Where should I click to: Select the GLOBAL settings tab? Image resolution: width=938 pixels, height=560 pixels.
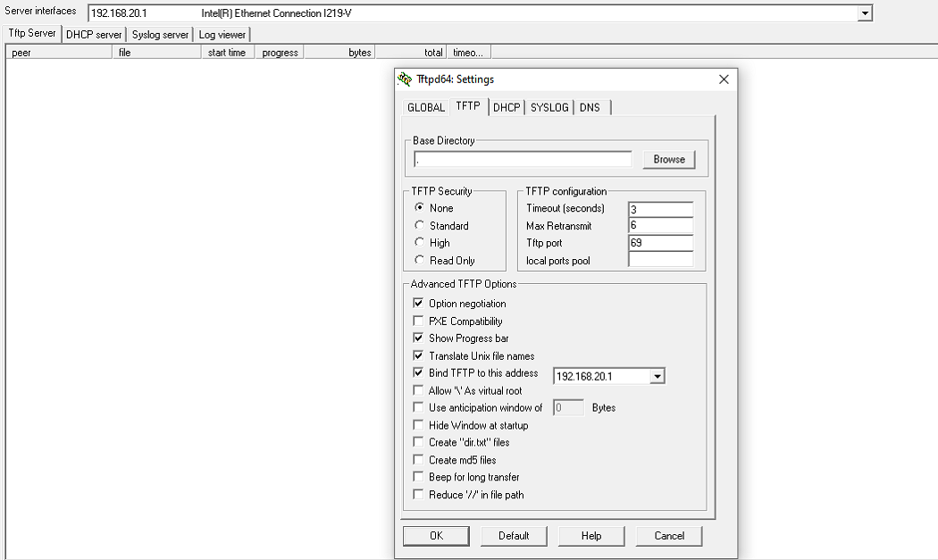click(x=426, y=107)
